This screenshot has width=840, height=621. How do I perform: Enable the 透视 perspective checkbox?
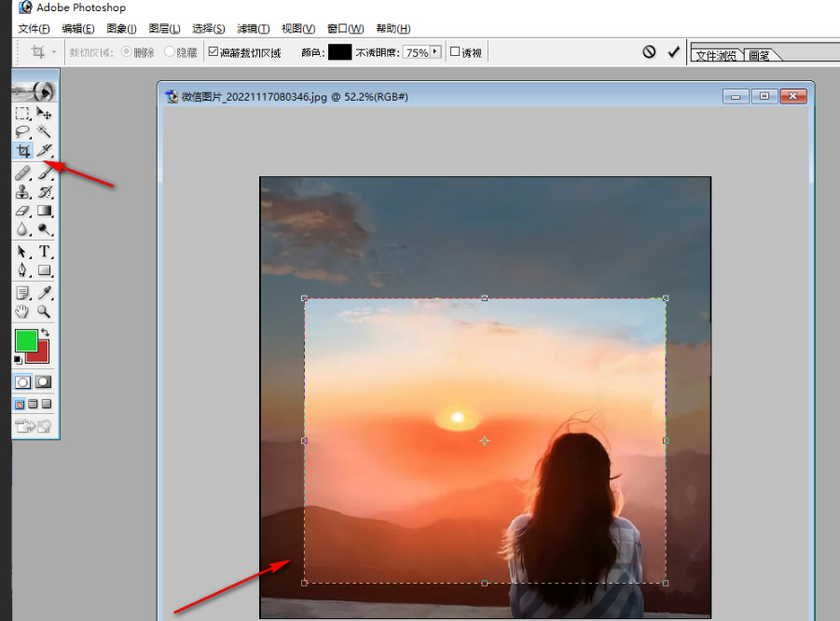(455, 52)
